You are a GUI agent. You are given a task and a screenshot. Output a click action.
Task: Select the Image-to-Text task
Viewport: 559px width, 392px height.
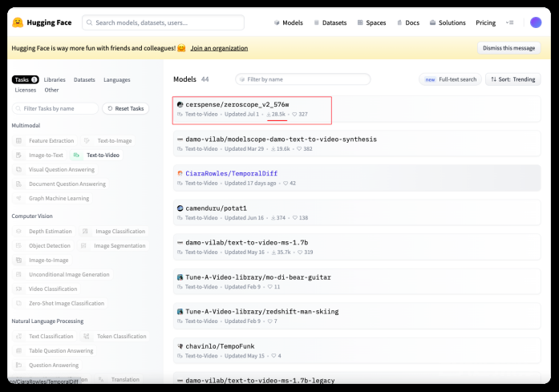pos(39,155)
